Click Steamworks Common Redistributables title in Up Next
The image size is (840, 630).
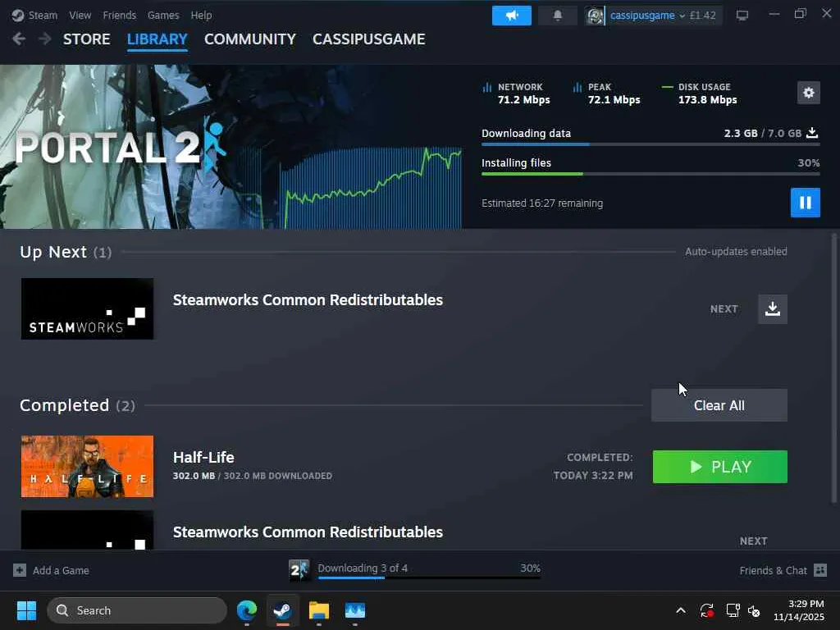click(x=308, y=300)
